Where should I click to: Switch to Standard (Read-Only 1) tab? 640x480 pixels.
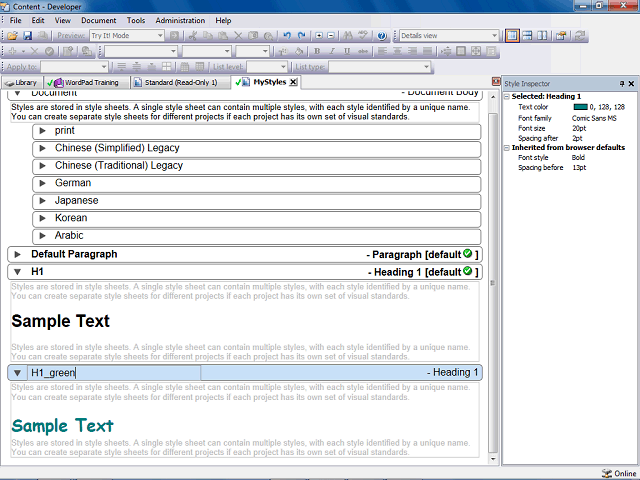pyautogui.click(x=180, y=83)
